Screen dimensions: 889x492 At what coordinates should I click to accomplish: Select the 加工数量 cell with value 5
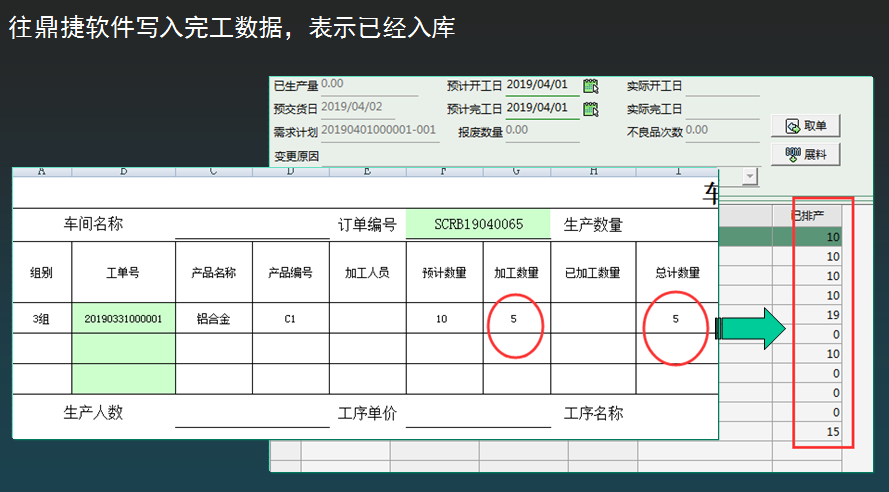click(x=516, y=319)
